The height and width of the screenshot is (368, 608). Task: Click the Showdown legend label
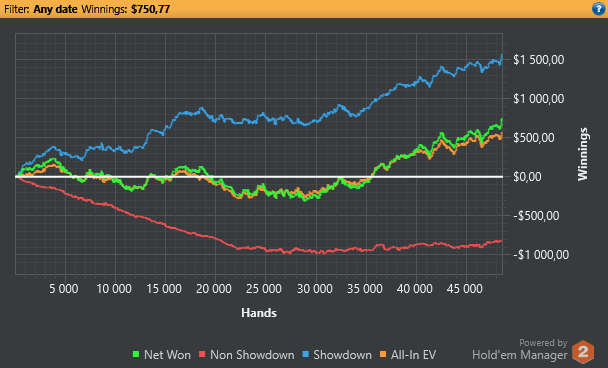pos(342,355)
